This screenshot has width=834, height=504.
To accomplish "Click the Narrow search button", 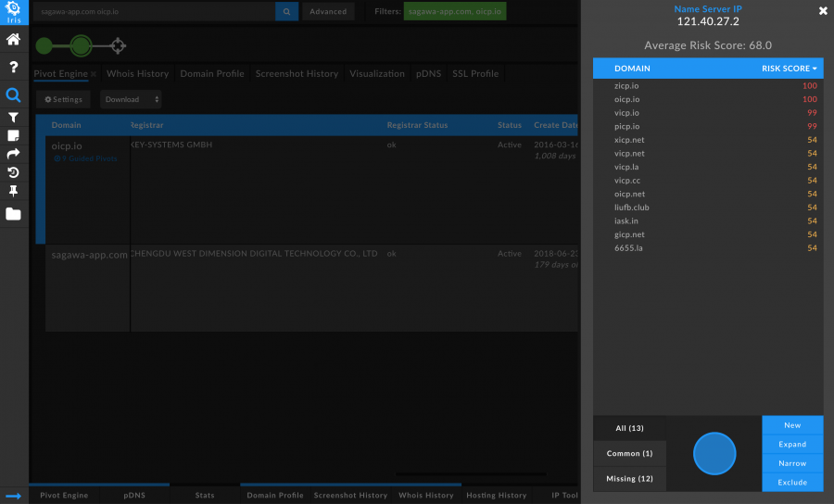I will pos(792,463).
